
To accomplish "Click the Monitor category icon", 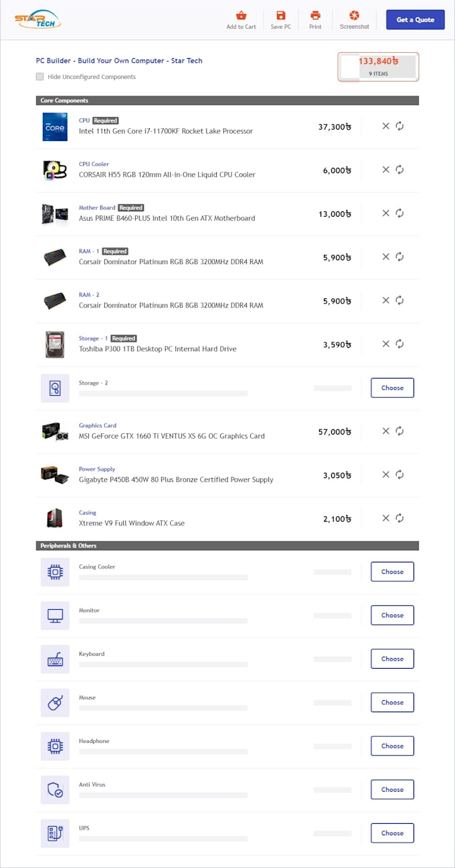I will pos(54,615).
